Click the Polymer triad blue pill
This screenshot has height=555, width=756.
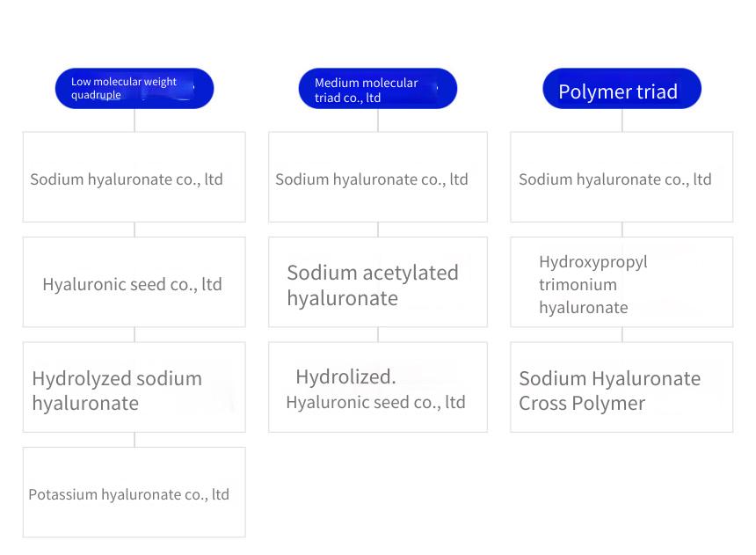(622, 88)
